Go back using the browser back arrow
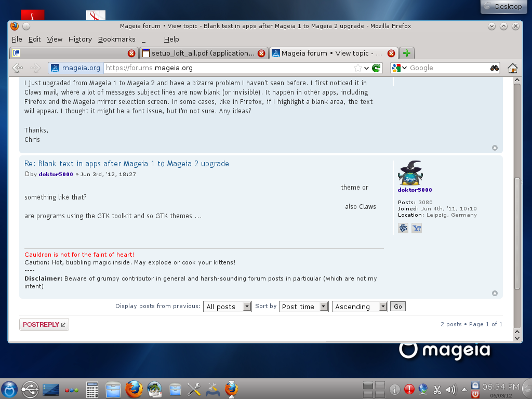Viewport: 532px width, 399px height. 18,68
